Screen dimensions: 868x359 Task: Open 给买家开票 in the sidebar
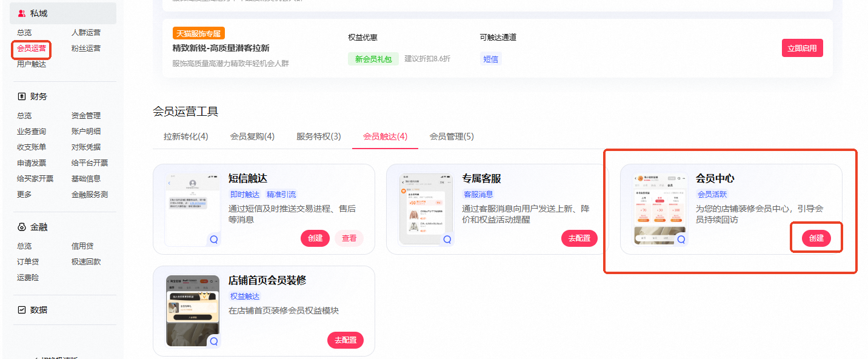click(x=35, y=179)
